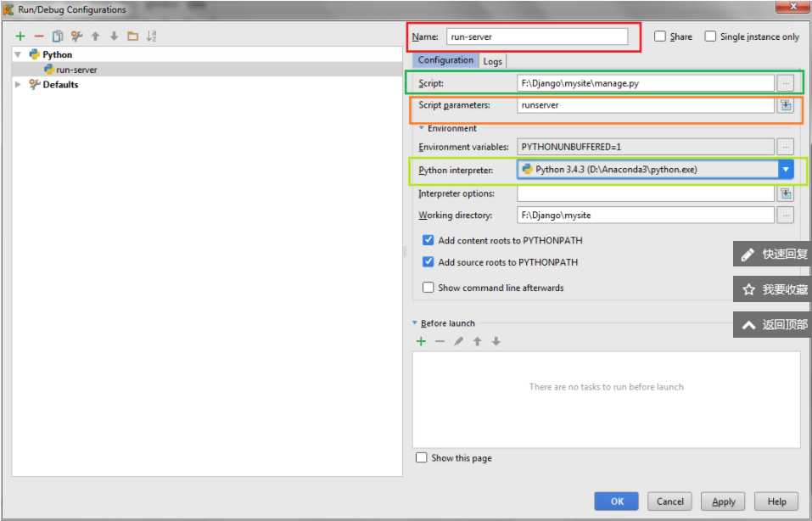Screen dimensions: 812x521
Task: Enable Show this page checkbox
Action: tap(422, 458)
